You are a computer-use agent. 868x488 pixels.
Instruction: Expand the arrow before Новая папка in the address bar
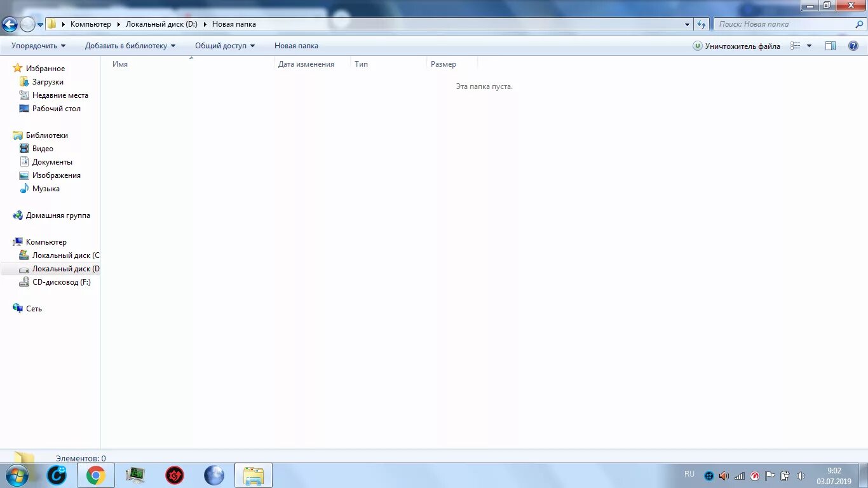[x=205, y=24]
